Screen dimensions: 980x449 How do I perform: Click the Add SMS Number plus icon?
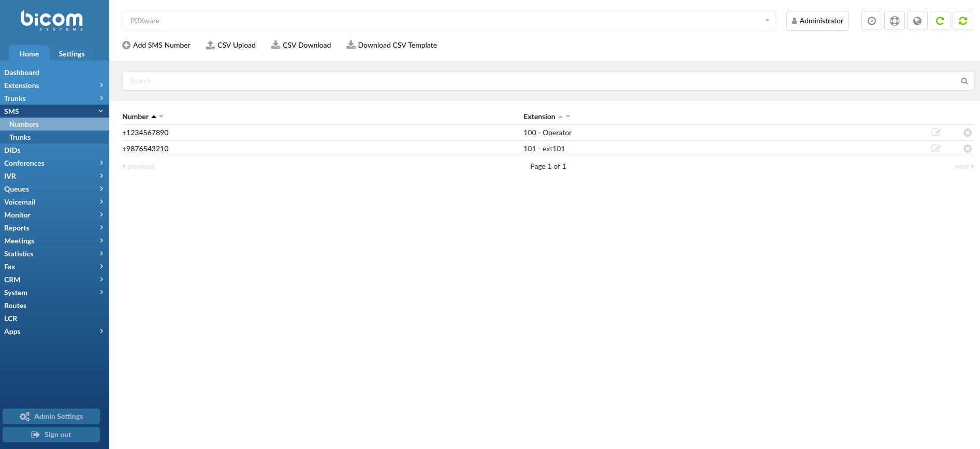coord(126,45)
